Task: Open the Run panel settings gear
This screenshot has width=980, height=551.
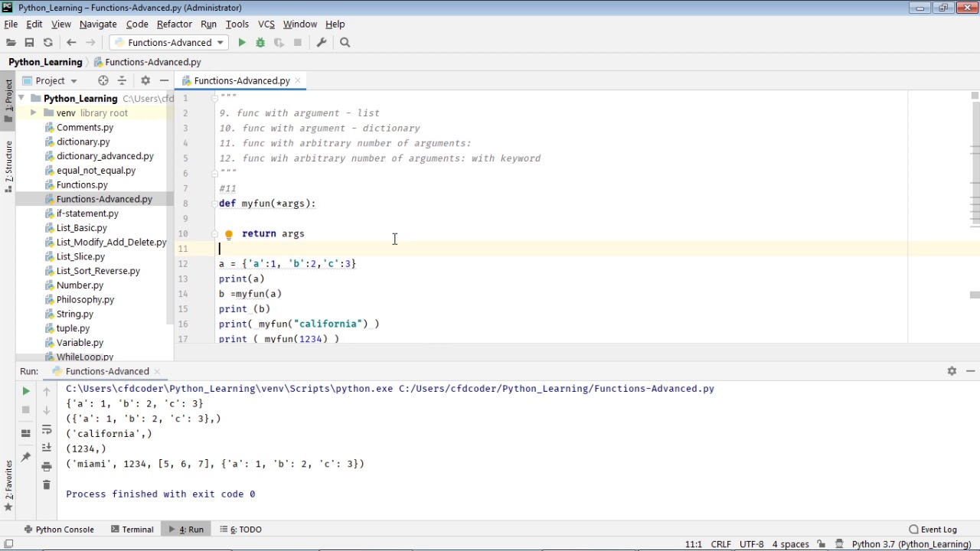Action: [x=952, y=371]
